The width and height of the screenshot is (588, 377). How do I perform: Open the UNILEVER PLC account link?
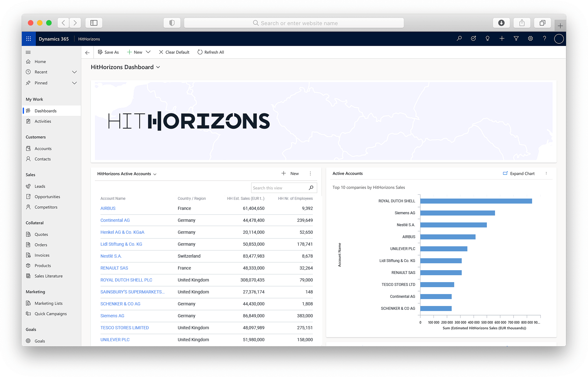115,340
